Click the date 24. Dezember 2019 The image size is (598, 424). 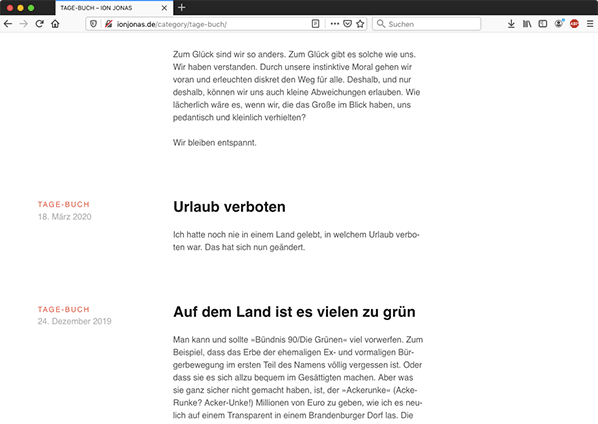click(74, 321)
